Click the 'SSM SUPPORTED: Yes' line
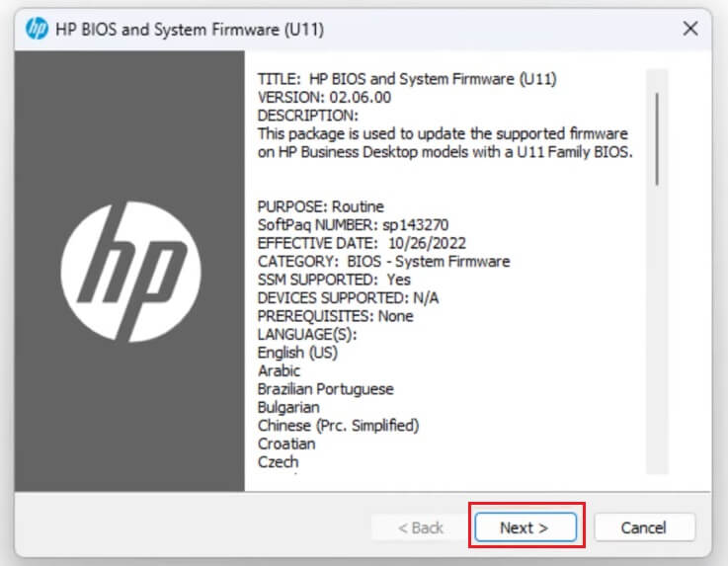Viewport: 728px width, 566px height. click(334, 280)
